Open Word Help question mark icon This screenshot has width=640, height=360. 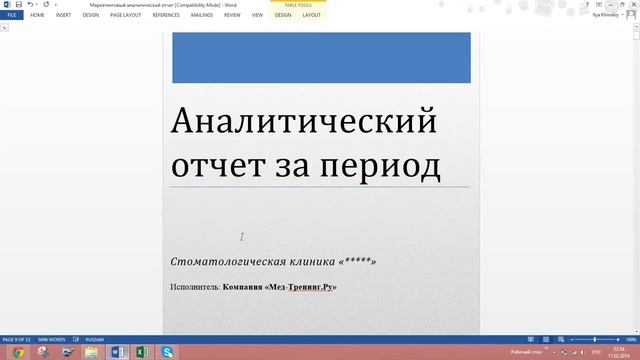point(587,4)
